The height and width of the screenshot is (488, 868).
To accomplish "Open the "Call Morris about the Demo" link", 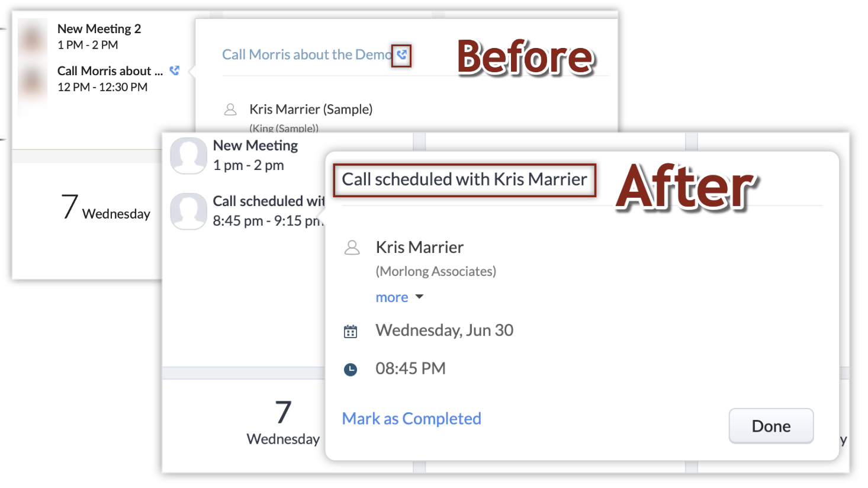I will (306, 54).
